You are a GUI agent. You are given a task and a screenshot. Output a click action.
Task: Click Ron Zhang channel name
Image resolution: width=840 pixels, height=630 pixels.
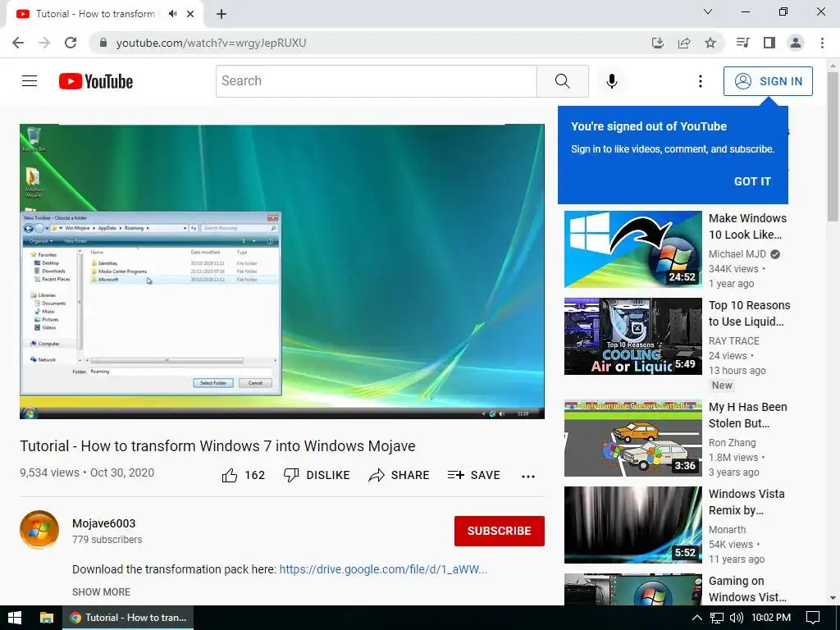coord(733,442)
